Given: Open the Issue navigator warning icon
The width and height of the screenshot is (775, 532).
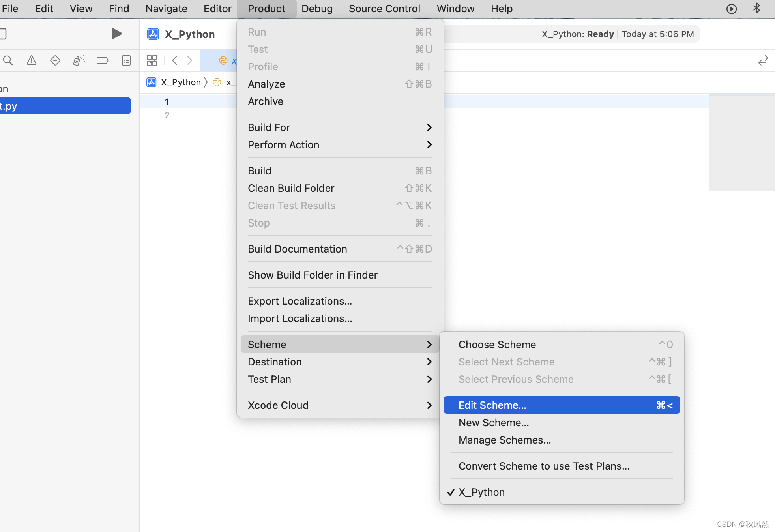Looking at the screenshot, I should tap(32, 60).
